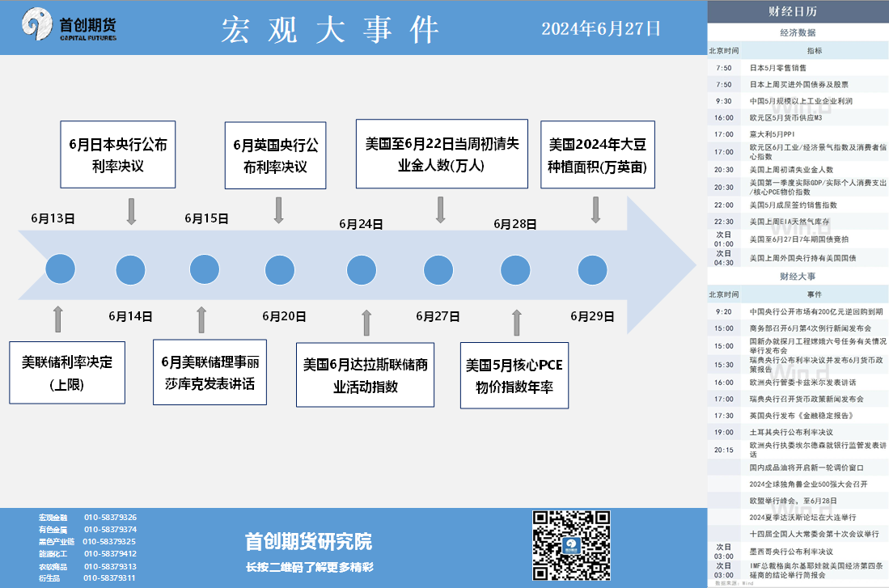This screenshot has height=588, width=889.
Task: Select the timeline circle below 6月28日
Action: (515, 270)
